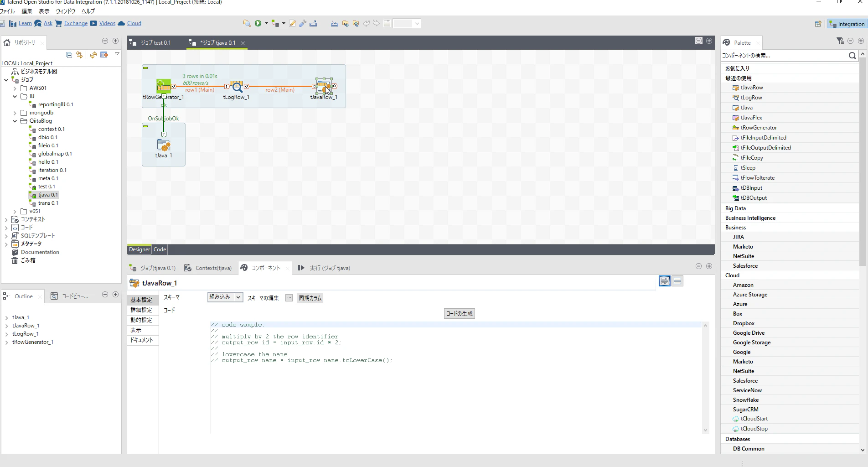Click the component search input field
This screenshot has width=868, height=467.
click(784, 56)
